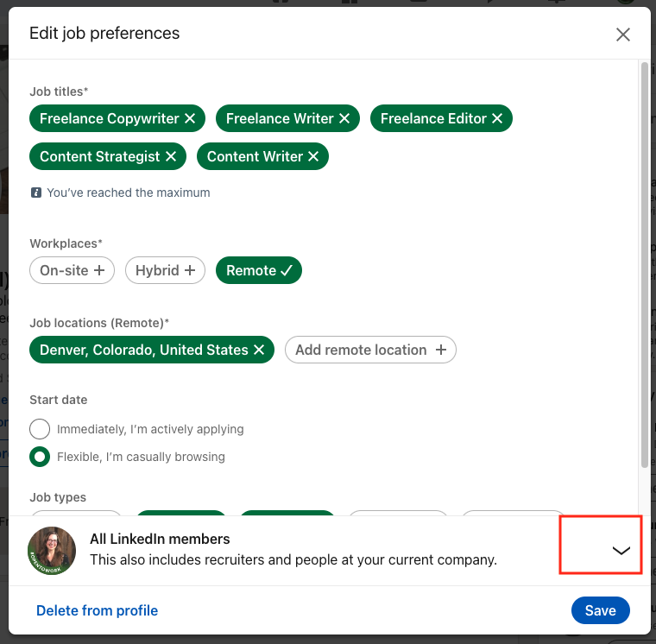Click Delete from profile link
This screenshot has height=644, width=656.
(x=97, y=610)
